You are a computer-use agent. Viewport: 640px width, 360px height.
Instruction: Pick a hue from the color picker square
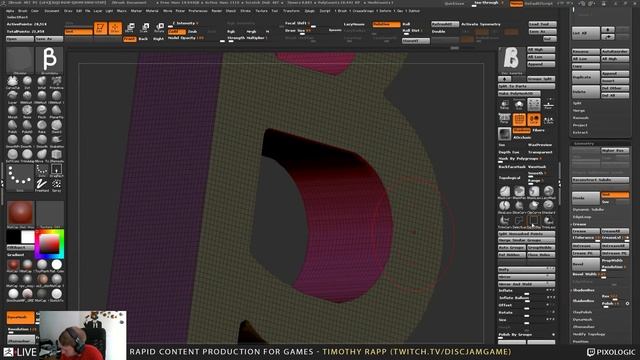[x=49, y=244]
